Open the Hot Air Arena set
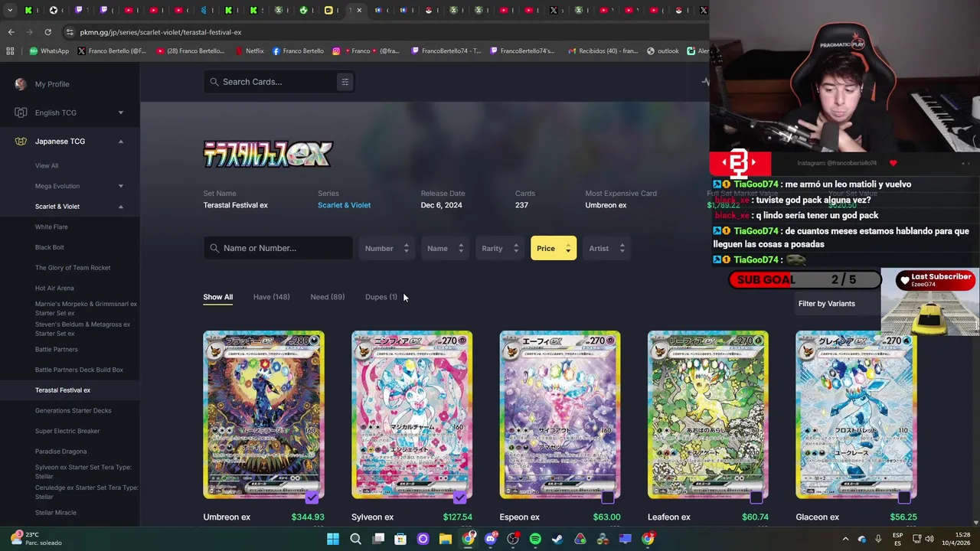Viewport: 980px width, 551px height. tap(54, 289)
